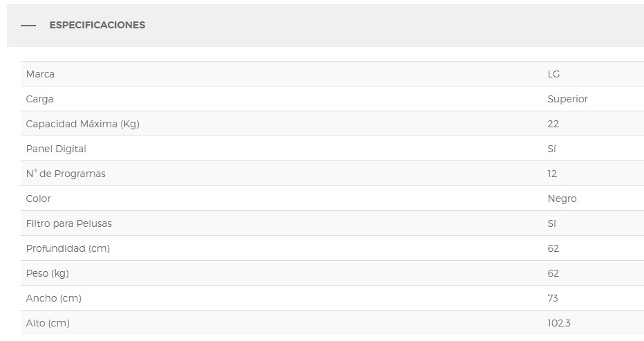
Task: Click the capacity value 22
Action: tap(553, 124)
